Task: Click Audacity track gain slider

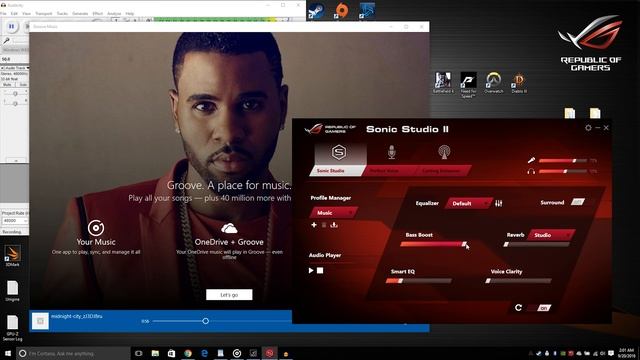Action: [x=15, y=93]
